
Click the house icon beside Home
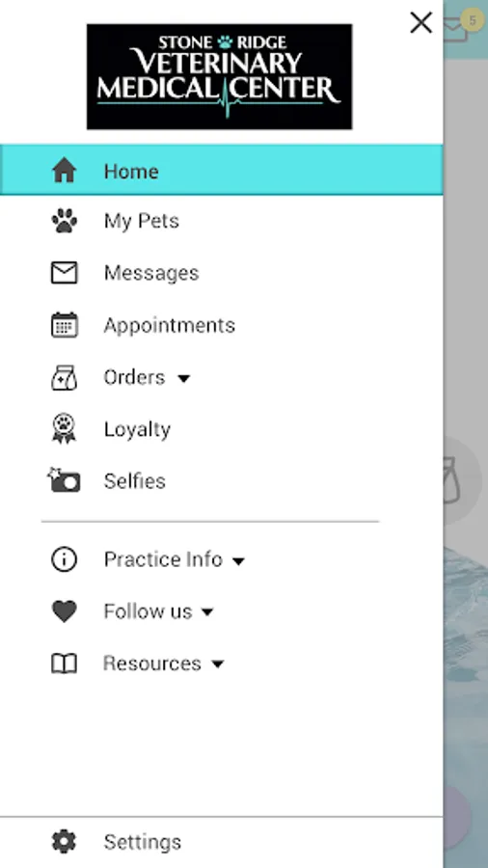[65, 170]
